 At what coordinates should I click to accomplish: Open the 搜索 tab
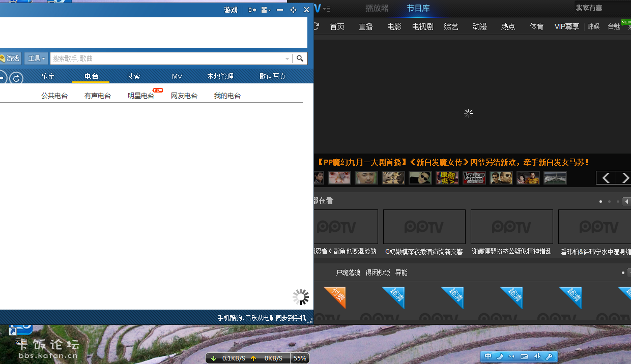click(134, 76)
